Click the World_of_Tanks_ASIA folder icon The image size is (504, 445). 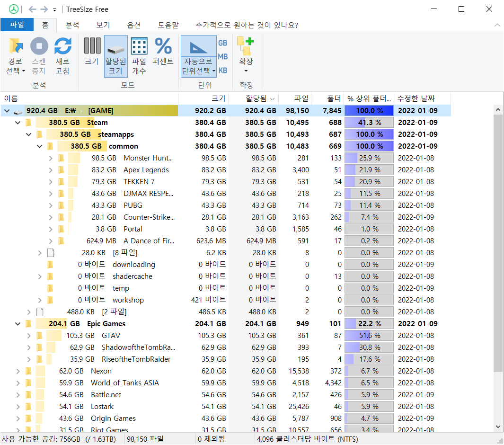pyautogui.click(x=28, y=383)
